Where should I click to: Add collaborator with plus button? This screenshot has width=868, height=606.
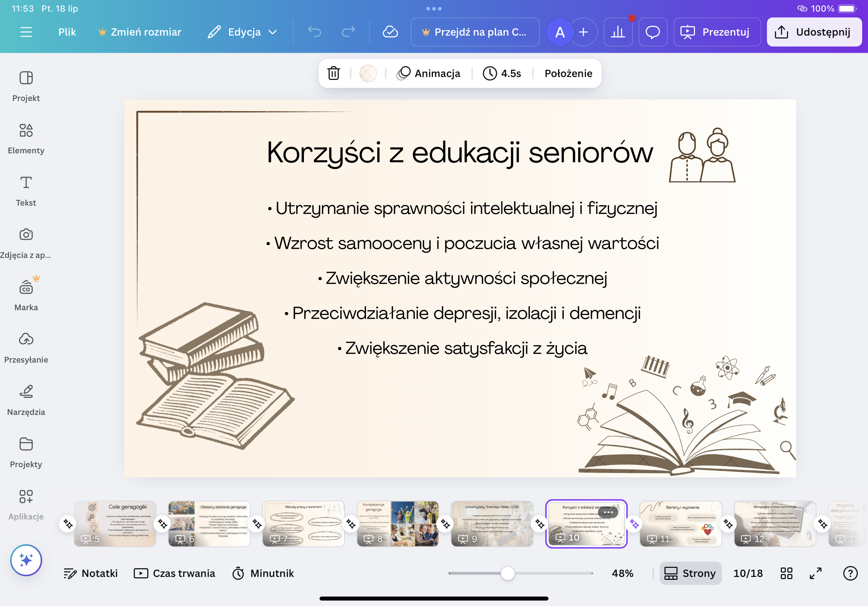click(584, 32)
